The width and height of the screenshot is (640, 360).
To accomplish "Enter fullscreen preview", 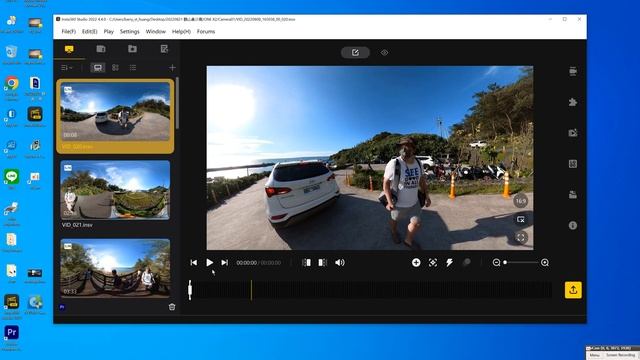I will [x=520, y=237].
